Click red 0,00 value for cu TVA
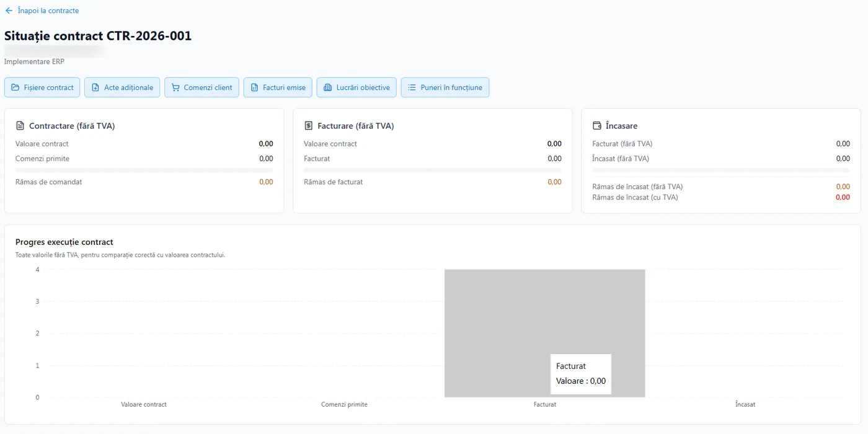868x434 pixels. 843,198
